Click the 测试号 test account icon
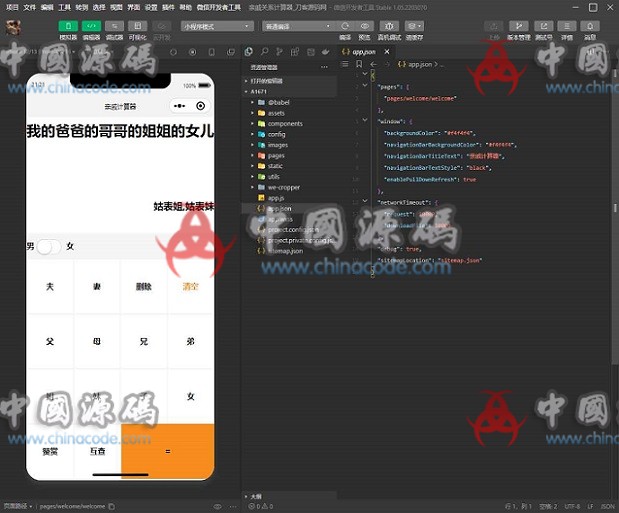The image size is (619, 513). tap(544, 26)
